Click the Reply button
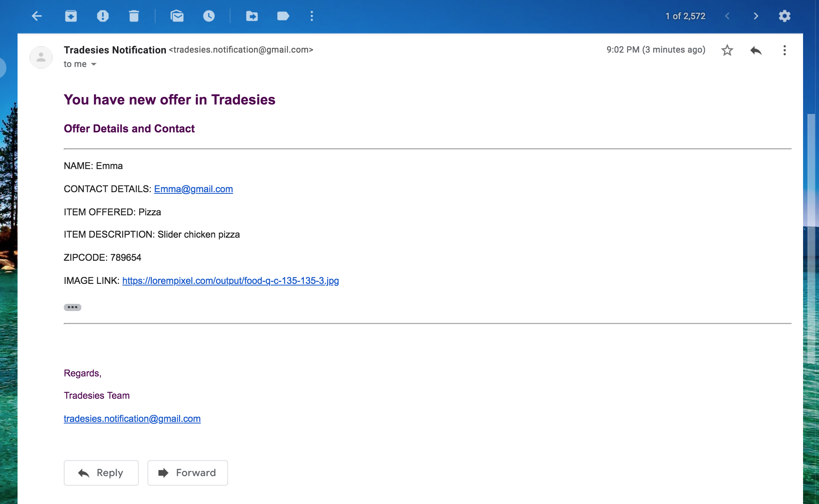819x504 pixels. coord(101,473)
